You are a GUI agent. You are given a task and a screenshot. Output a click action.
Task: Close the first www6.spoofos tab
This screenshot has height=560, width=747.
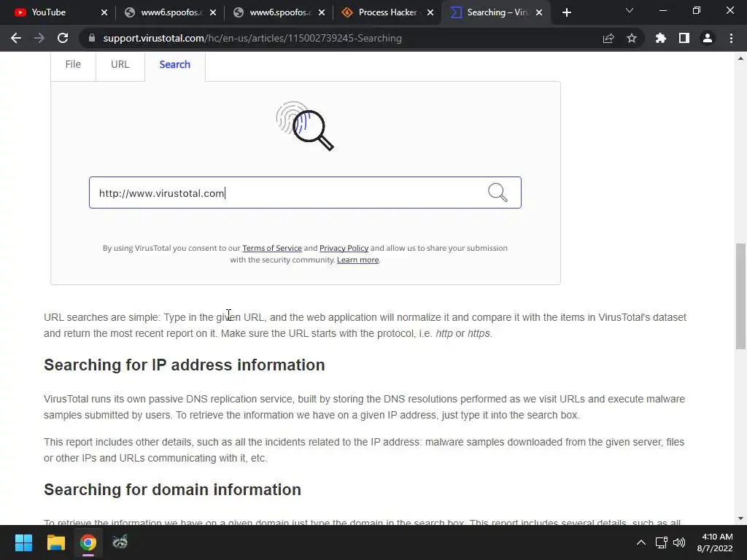click(213, 12)
